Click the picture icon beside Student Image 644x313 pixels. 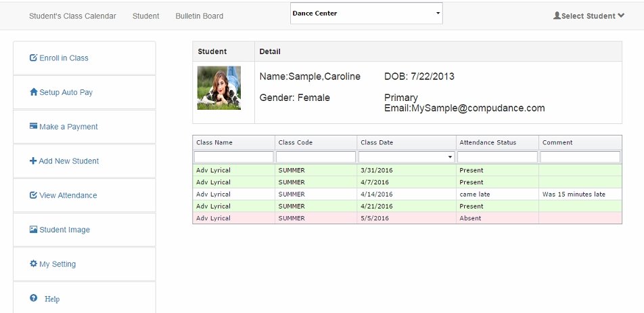click(x=34, y=230)
